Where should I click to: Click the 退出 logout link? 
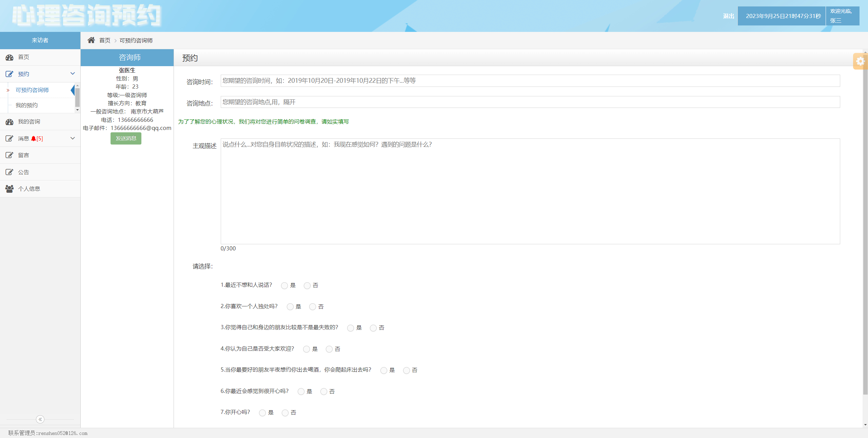click(728, 16)
